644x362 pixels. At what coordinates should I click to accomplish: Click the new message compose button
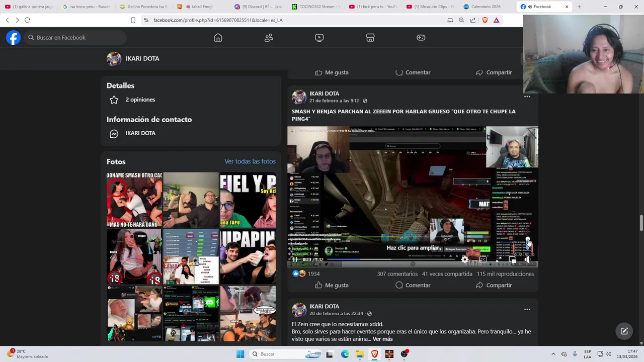tap(624, 331)
